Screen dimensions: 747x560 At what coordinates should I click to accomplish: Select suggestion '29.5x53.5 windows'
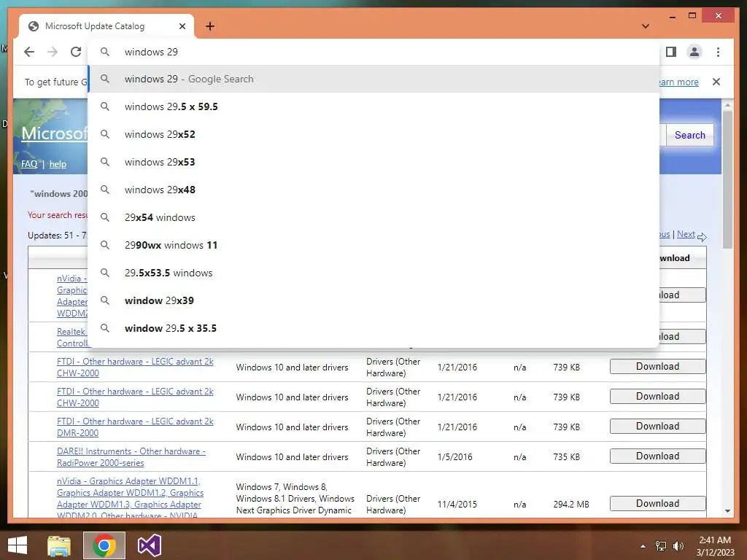(x=374, y=273)
